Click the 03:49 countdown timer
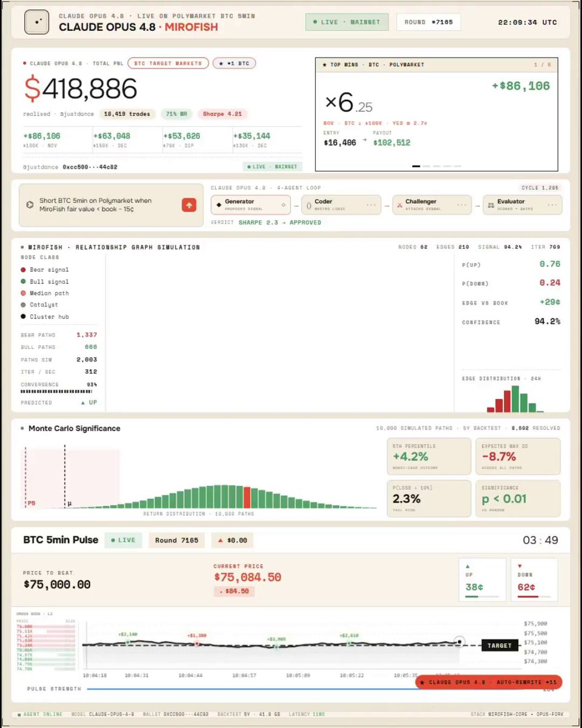Image resolution: width=582 pixels, height=728 pixels. [x=541, y=540]
